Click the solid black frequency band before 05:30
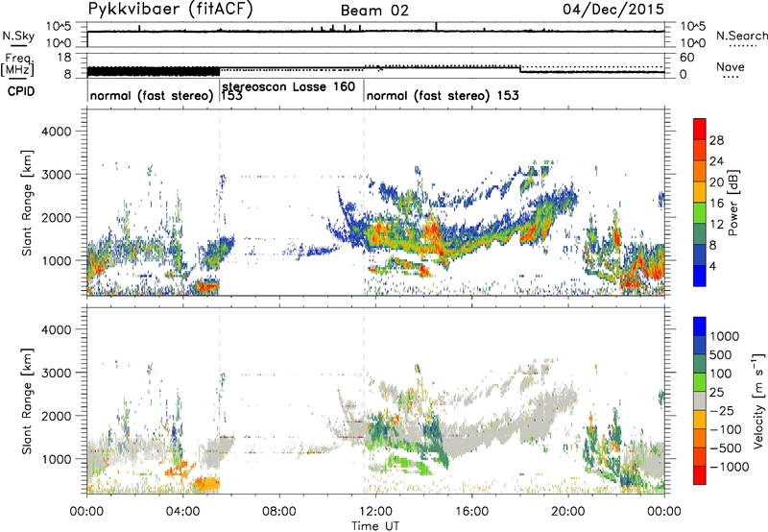This screenshot has height=532, width=768. point(154,71)
